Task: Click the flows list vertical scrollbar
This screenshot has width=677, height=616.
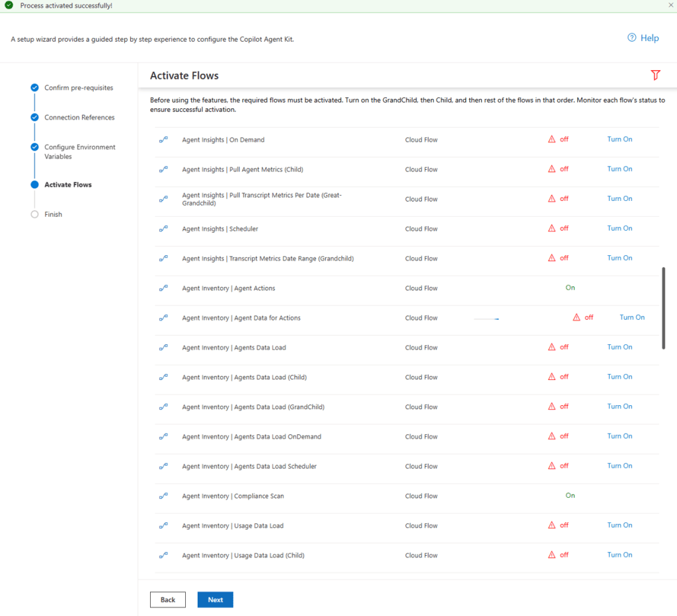Action: pyautogui.click(x=663, y=308)
